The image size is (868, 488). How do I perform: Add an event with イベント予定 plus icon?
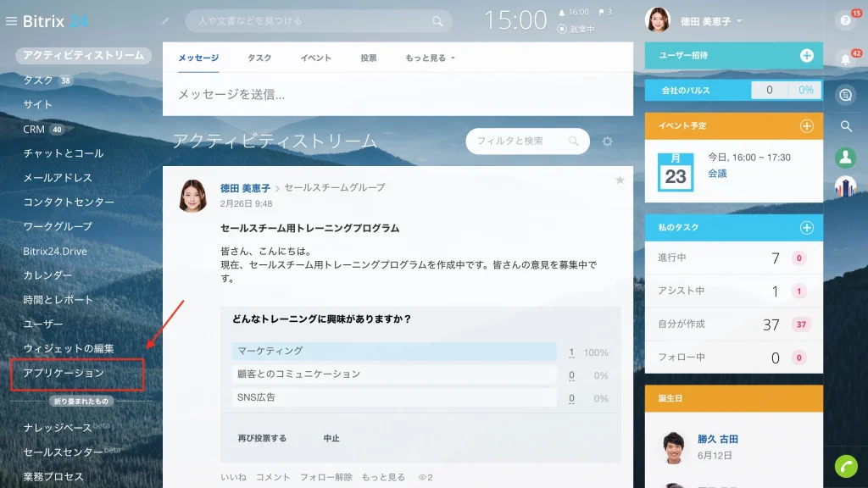click(x=807, y=126)
